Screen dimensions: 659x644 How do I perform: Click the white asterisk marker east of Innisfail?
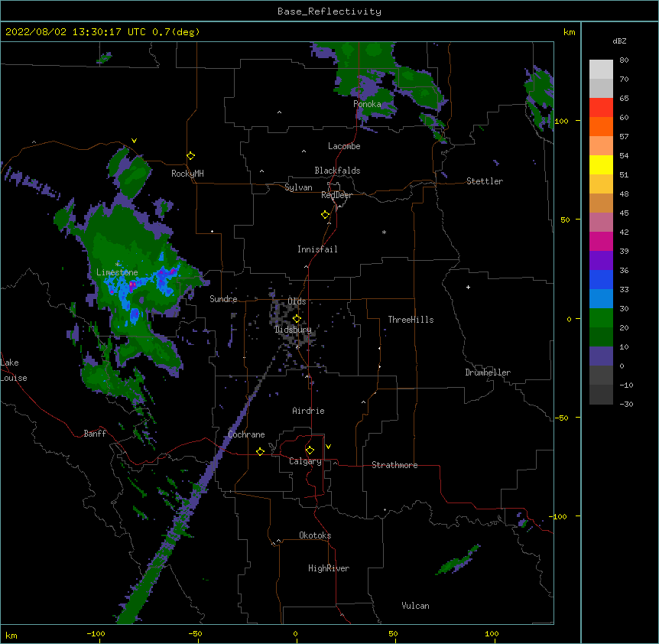pyautogui.click(x=384, y=232)
